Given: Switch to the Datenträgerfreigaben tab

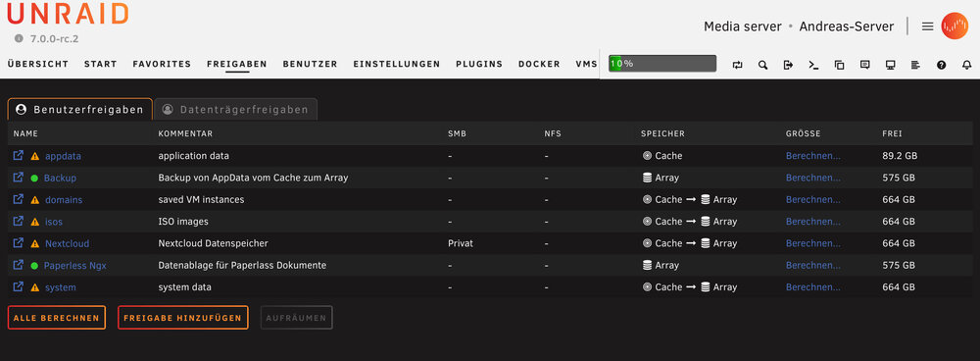Looking at the screenshot, I should point(235,110).
